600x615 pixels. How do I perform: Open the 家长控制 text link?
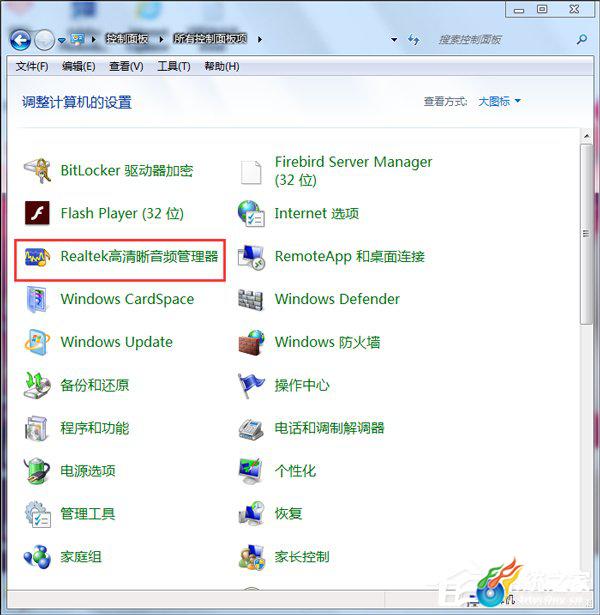click(x=302, y=557)
